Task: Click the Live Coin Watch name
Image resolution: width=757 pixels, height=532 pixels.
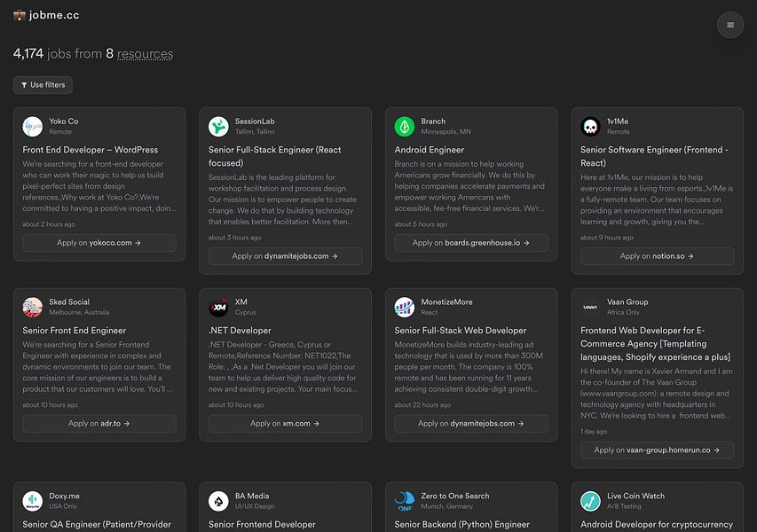Action: tap(635, 496)
